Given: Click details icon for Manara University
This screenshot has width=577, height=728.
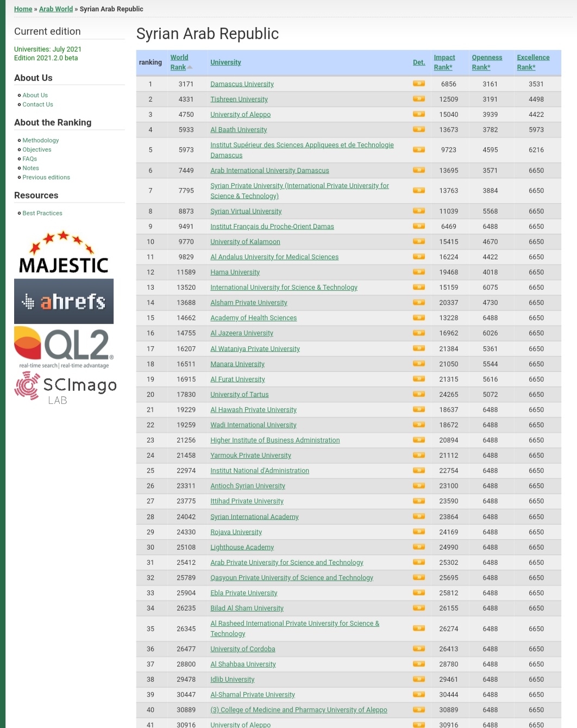Looking at the screenshot, I should point(419,364).
